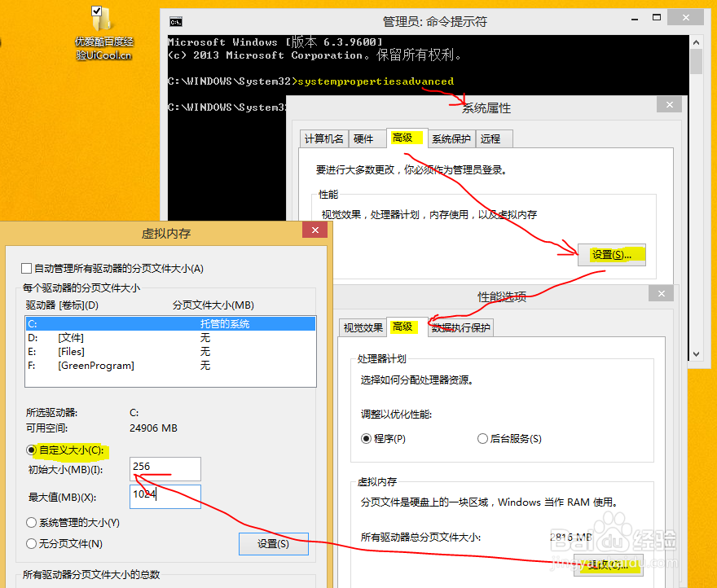Select drive E: [Files] row
Viewport: 717px width, 588px height.
point(170,352)
